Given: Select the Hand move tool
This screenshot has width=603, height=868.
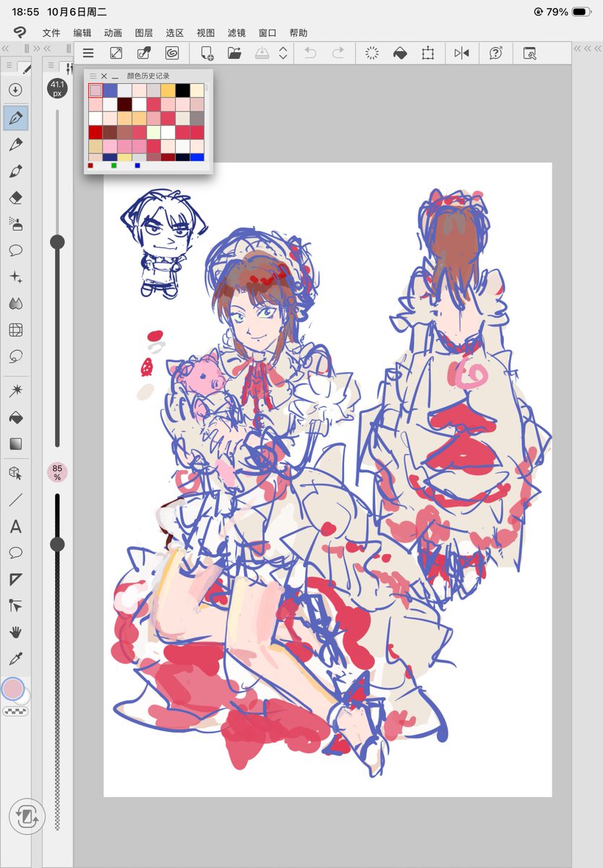Looking at the screenshot, I should pos(15,632).
